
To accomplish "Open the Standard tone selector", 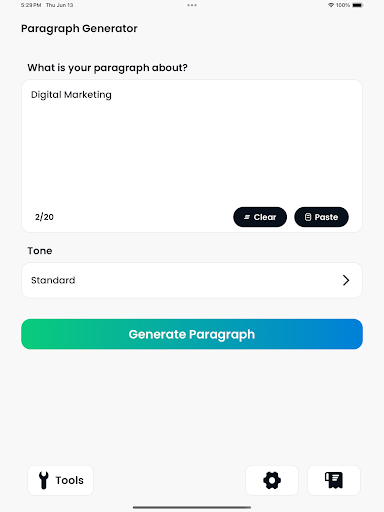I will click(192, 280).
